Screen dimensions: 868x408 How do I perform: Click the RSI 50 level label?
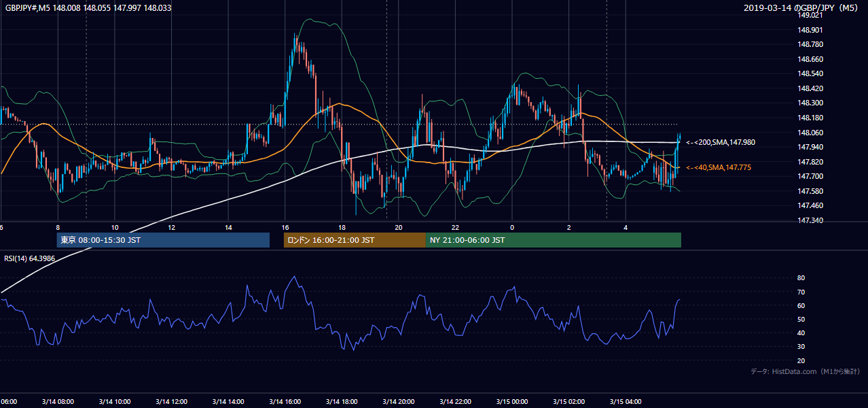[801, 319]
